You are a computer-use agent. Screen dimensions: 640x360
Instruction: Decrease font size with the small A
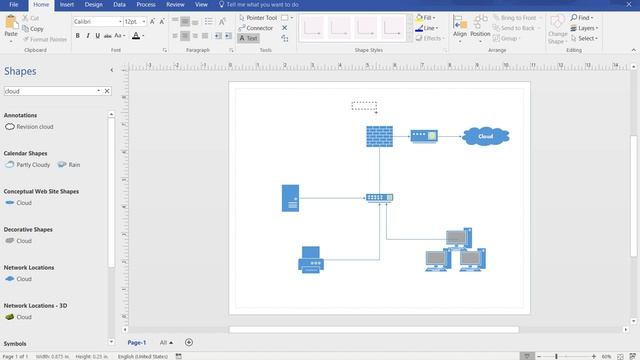click(162, 21)
